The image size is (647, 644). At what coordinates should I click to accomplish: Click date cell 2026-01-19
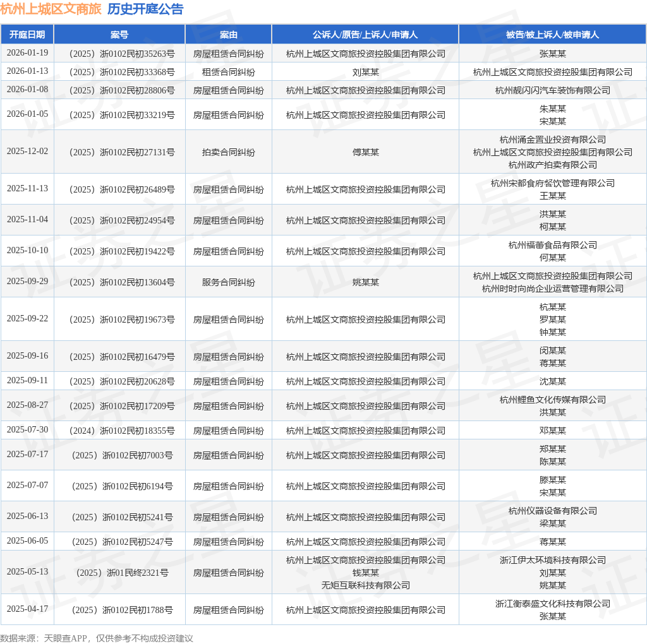pyautogui.click(x=27, y=53)
